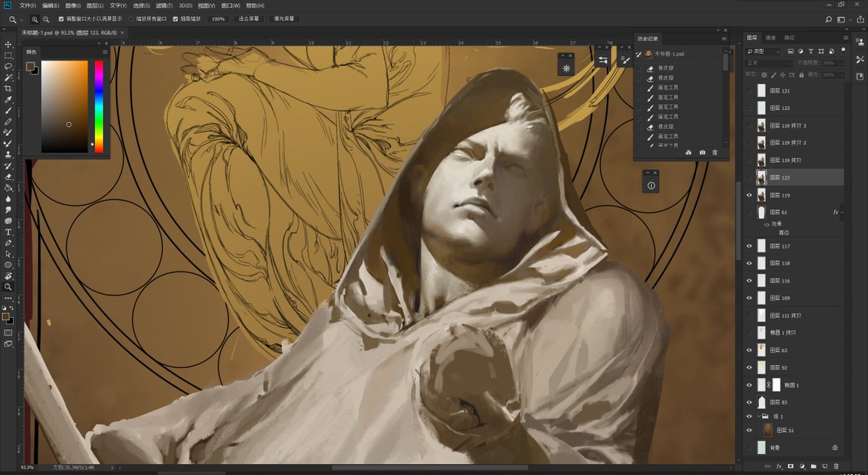Click the Zoom In magnifier in options bar

pyautogui.click(x=35, y=19)
